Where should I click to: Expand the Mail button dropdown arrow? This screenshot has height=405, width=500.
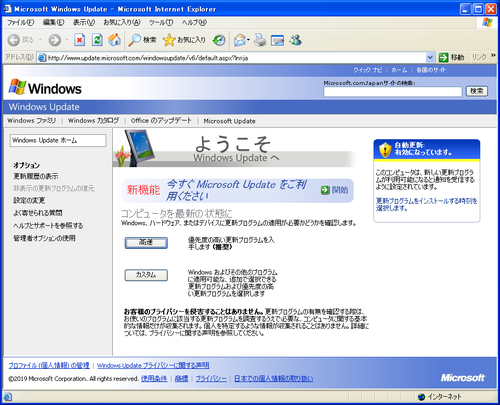(x=248, y=40)
